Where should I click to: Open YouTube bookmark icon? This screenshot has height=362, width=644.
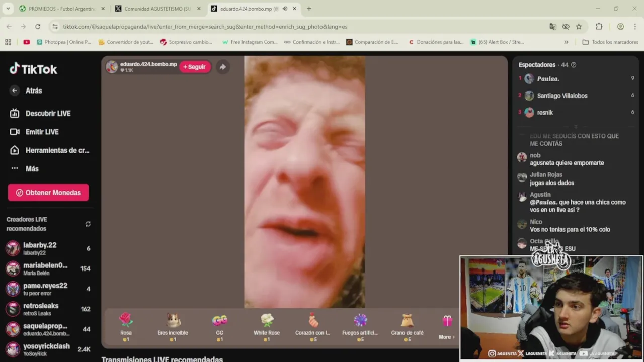point(27,42)
